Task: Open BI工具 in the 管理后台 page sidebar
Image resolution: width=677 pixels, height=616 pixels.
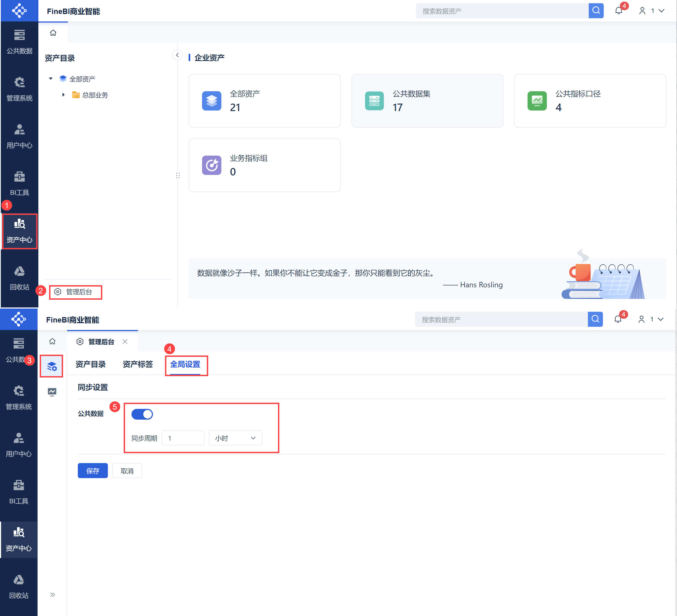Action: [x=19, y=492]
